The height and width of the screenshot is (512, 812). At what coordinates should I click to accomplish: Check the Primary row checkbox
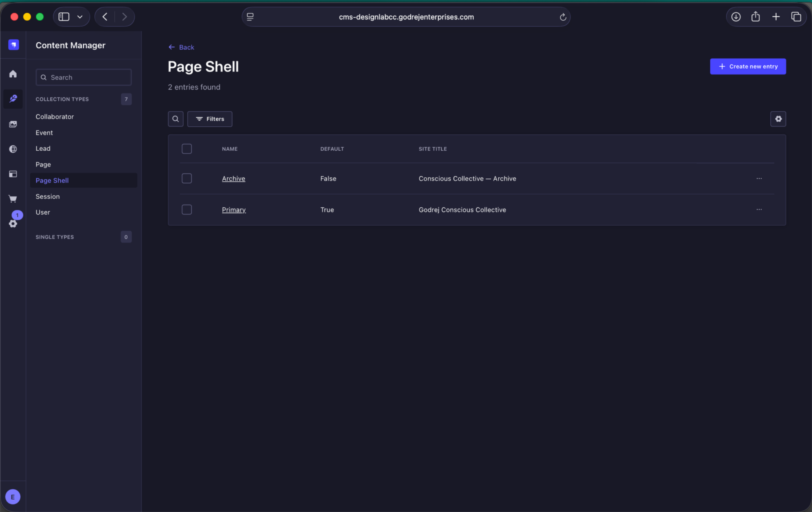point(187,209)
